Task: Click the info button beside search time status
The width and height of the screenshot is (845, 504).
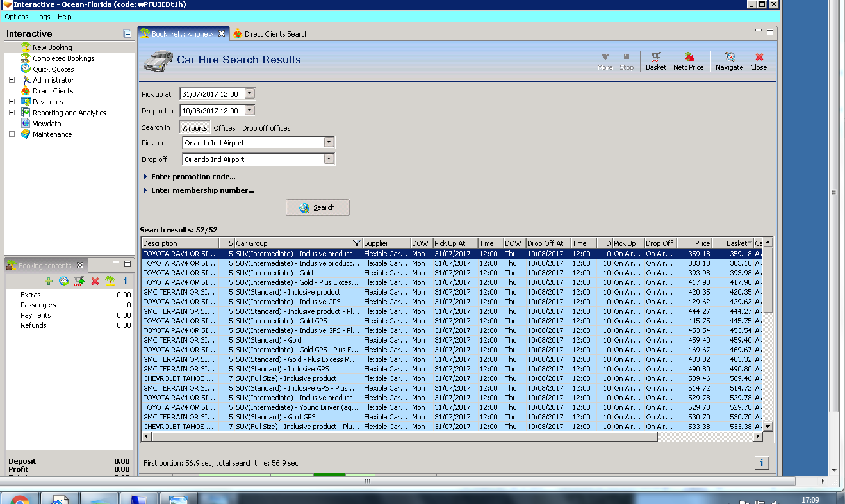Action: (x=762, y=462)
